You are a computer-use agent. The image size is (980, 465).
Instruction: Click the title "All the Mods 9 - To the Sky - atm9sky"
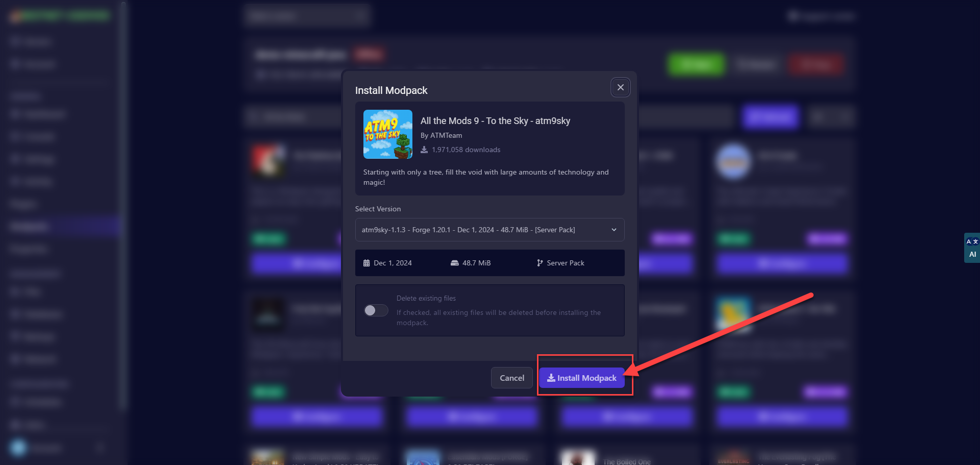495,121
